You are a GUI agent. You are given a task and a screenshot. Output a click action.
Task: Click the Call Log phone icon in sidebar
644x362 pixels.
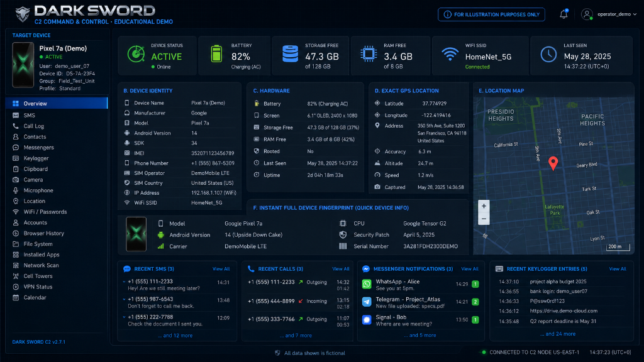[x=16, y=126]
